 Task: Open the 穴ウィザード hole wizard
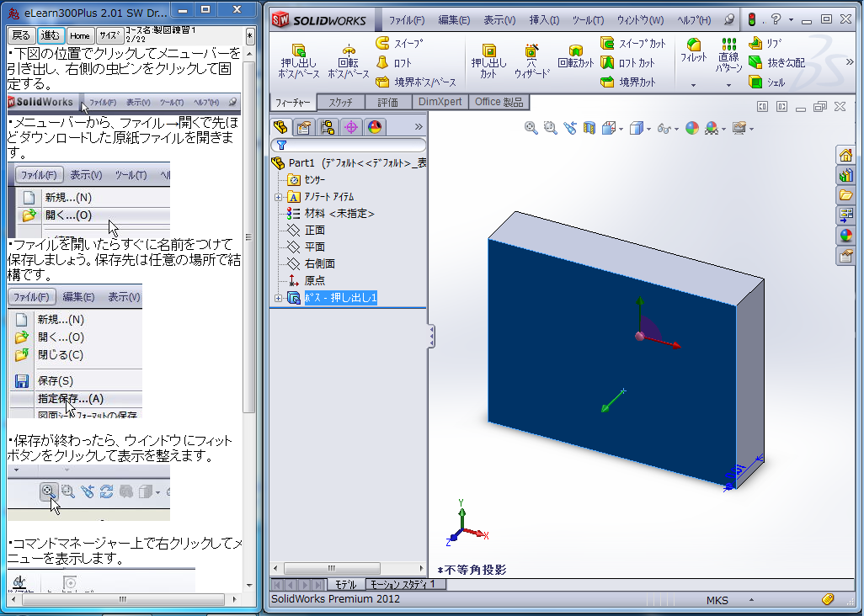531,61
